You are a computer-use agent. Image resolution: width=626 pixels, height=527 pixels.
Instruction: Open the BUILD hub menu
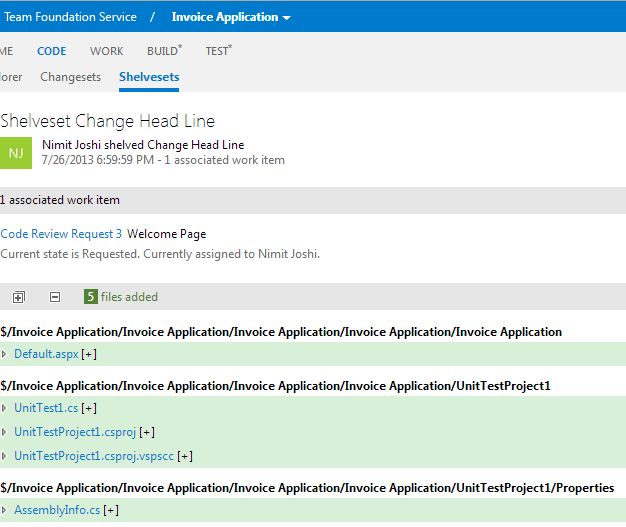point(163,51)
